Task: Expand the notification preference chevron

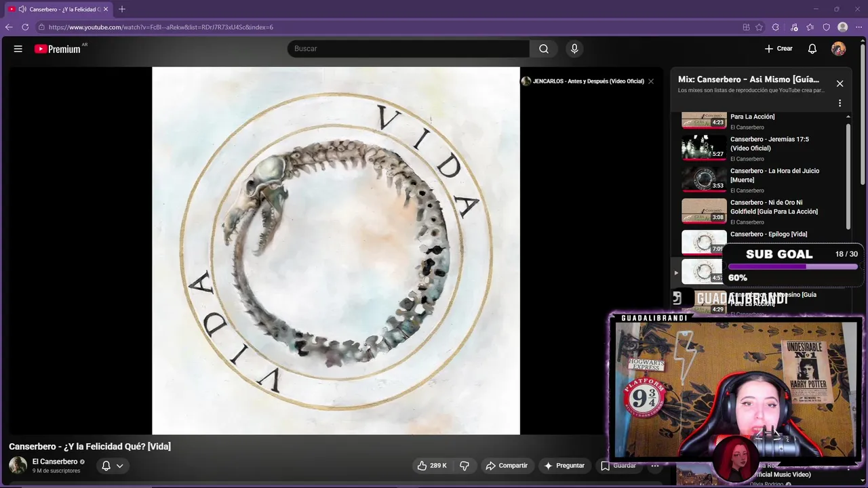Action: 119,466
